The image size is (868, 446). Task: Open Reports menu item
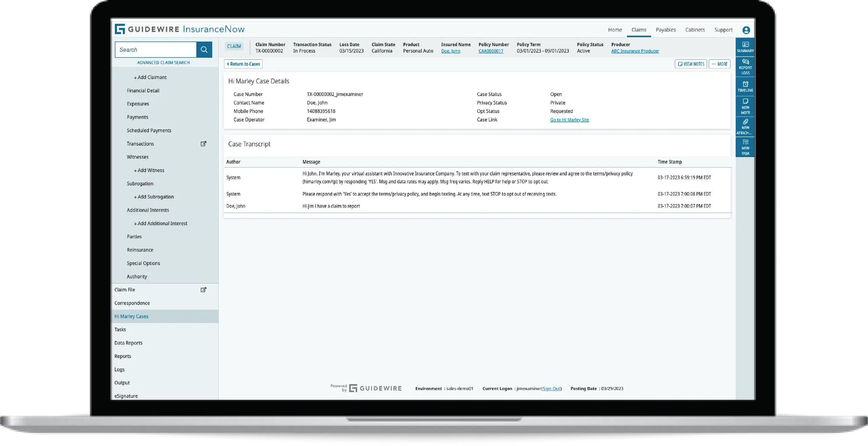click(122, 356)
